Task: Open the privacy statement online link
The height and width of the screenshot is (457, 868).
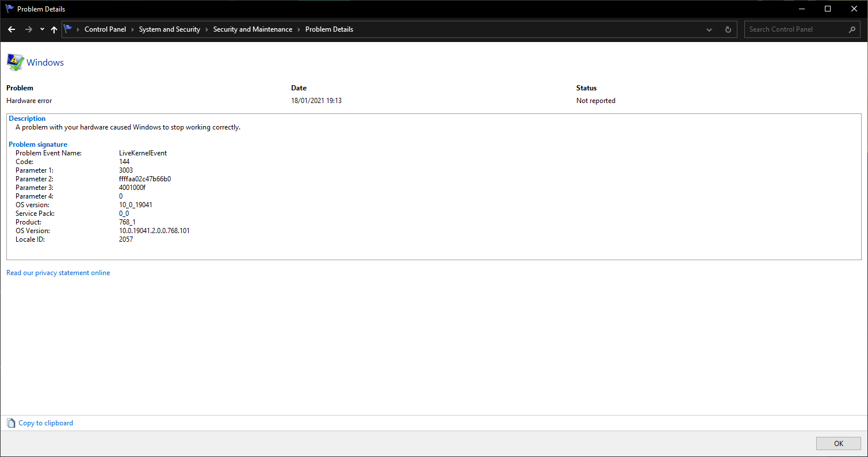Action: click(58, 272)
